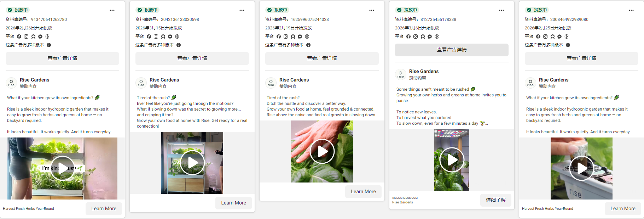Click 'Harvest Fresh Herbs Year-Round' in ad 913470641263780

(x=28, y=209)
